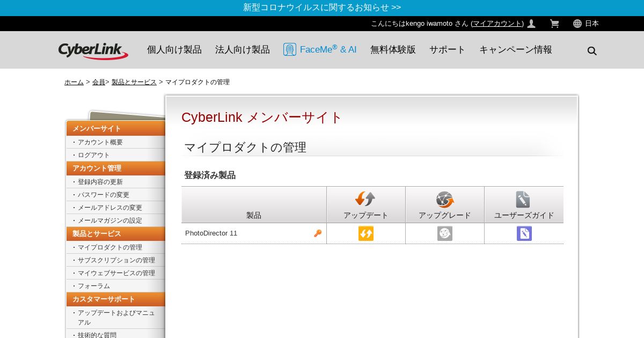Image resolution: width=644 pixels, height=338 pixels.
Task: Click the マイプロダクトの管理 page heading
Action: [245, 147]
